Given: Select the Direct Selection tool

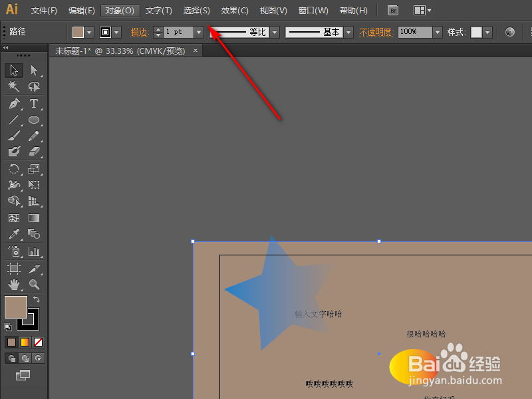Looking at the screenshot, I should [34, 70].
